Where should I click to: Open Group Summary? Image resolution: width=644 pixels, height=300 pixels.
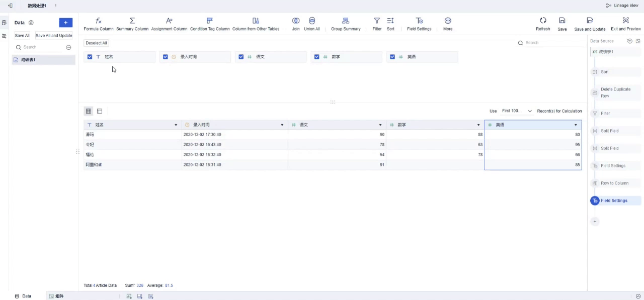[346, 24]
